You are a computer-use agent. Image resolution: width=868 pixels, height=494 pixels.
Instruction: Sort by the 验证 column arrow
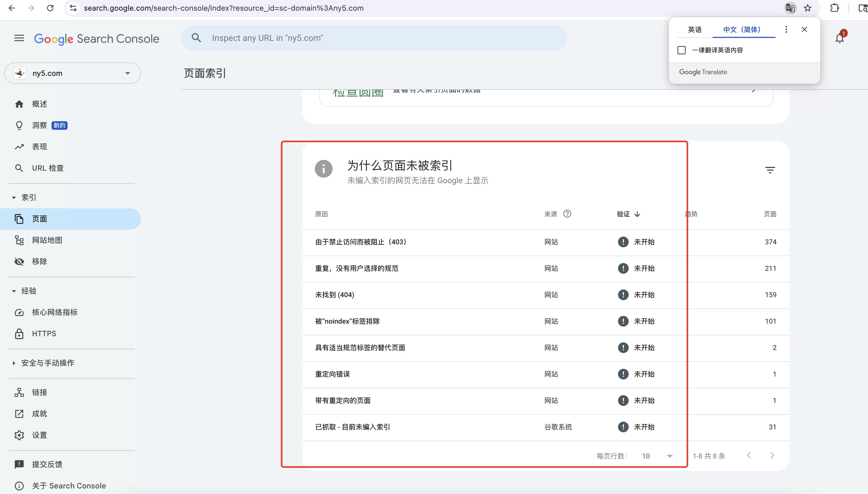click(637, 214)
